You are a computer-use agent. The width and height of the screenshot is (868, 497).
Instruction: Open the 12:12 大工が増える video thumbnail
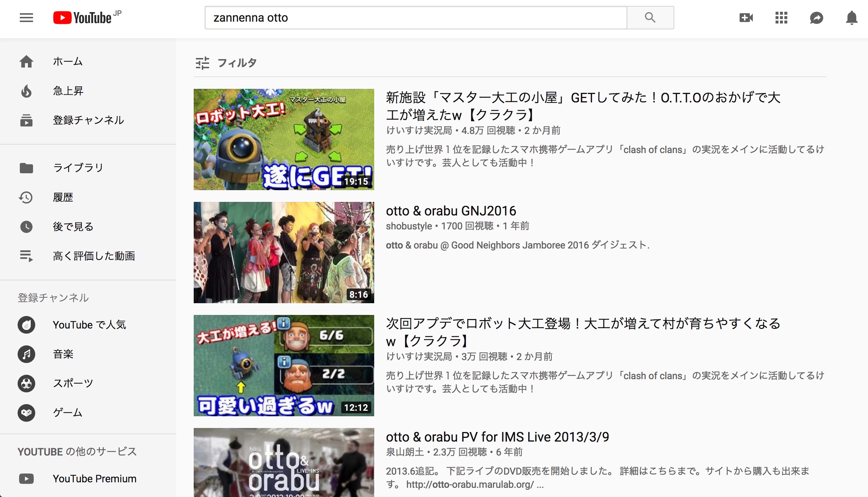coord(284,366)
